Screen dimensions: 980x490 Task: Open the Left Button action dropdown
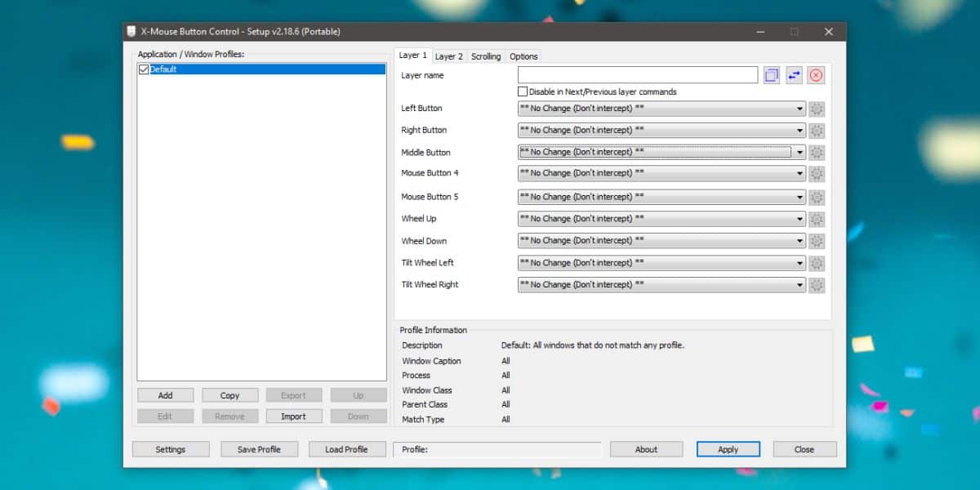click(x=661, y=108)
